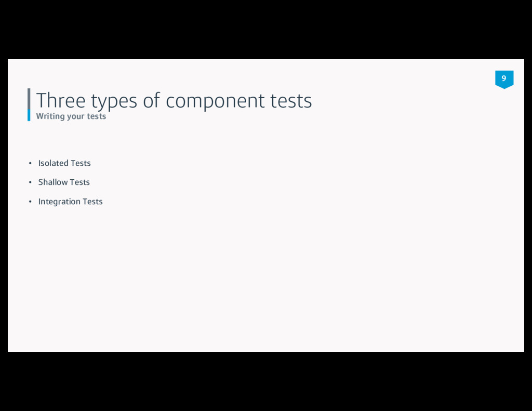The width and height of the screenshot is (532, 411).
Task: Click the black bar below the slide
Action: click(266, 382)
